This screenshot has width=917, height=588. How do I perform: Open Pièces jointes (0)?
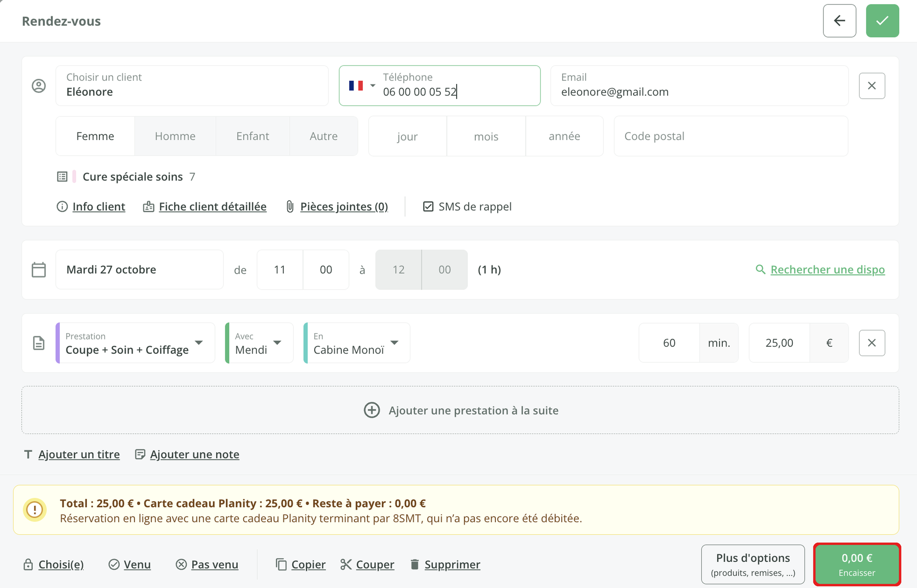pos(344,207)
